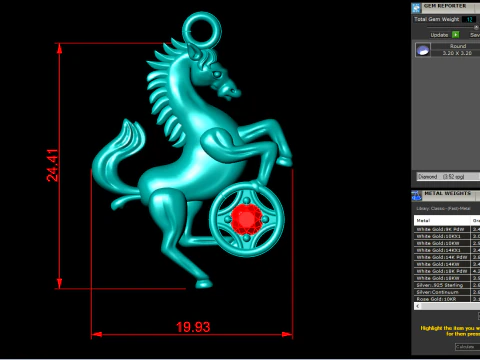Click the Metal Weights panel icon

[x=416, y=195]
